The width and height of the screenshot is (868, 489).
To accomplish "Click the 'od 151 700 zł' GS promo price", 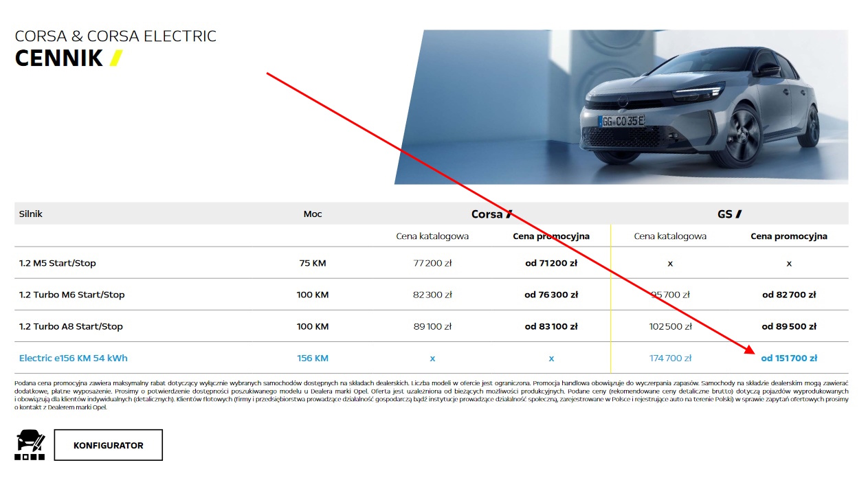I will pyautogui.click(x=789, y=358).
